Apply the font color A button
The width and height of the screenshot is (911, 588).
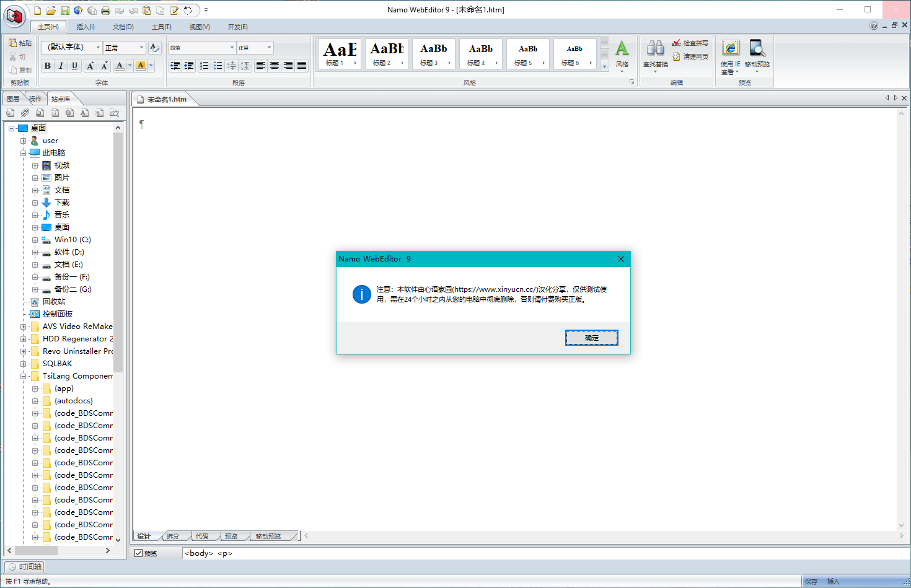click(120, 66)
